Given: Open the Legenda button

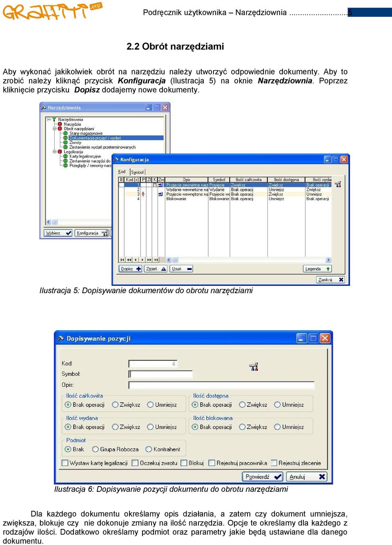Looking at the screenshot, I should 318,269.
